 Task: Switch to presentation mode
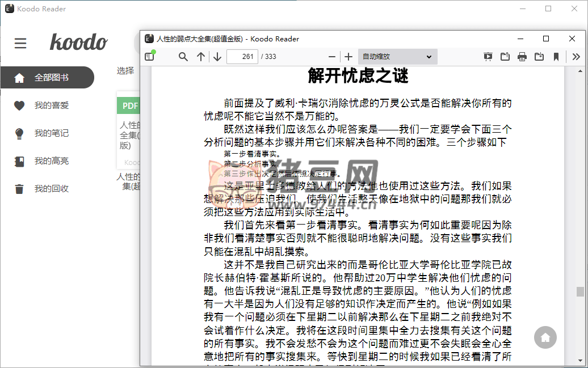point(488,57)
